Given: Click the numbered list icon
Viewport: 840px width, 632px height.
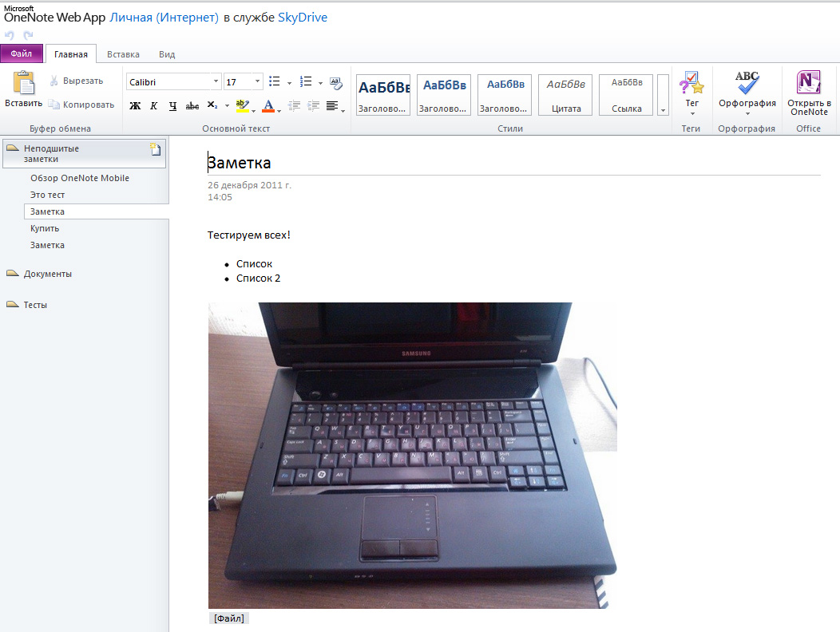Looking at the screenshot, I should tap(305, 81).
